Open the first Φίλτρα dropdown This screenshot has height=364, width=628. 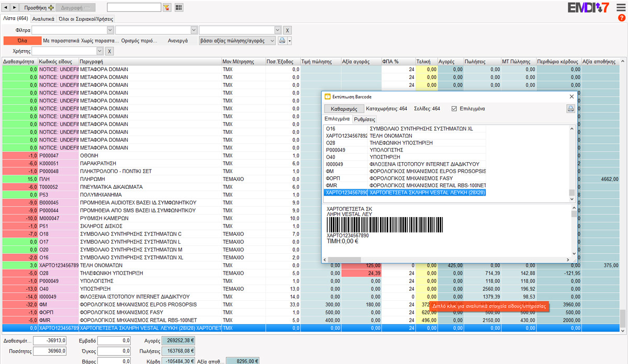110,30
